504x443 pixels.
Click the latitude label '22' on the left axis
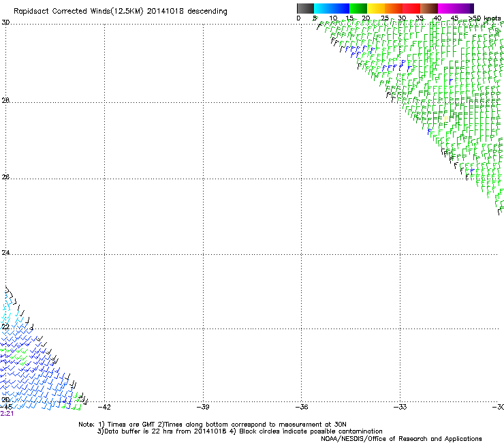coord(5,326)
